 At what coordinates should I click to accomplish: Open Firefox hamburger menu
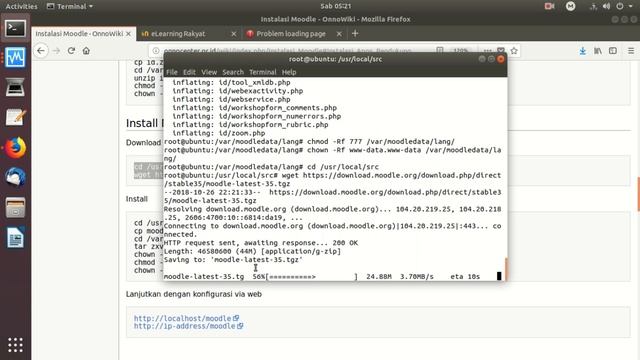[x=631, y=51]
